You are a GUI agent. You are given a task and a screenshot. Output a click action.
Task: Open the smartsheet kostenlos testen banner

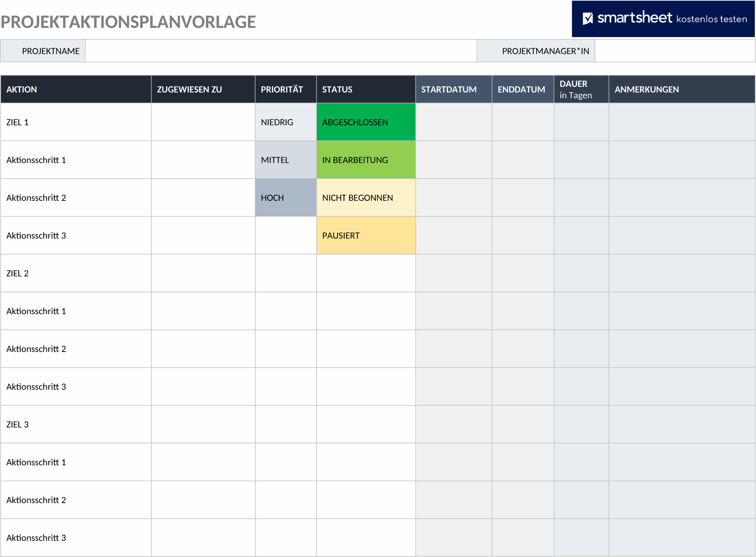[x=663, y=19]
